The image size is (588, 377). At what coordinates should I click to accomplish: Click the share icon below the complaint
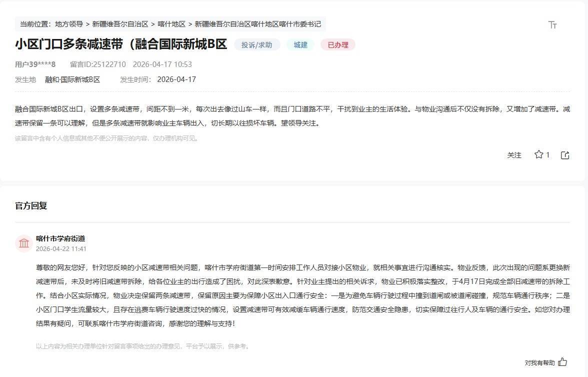pos(565,155)
